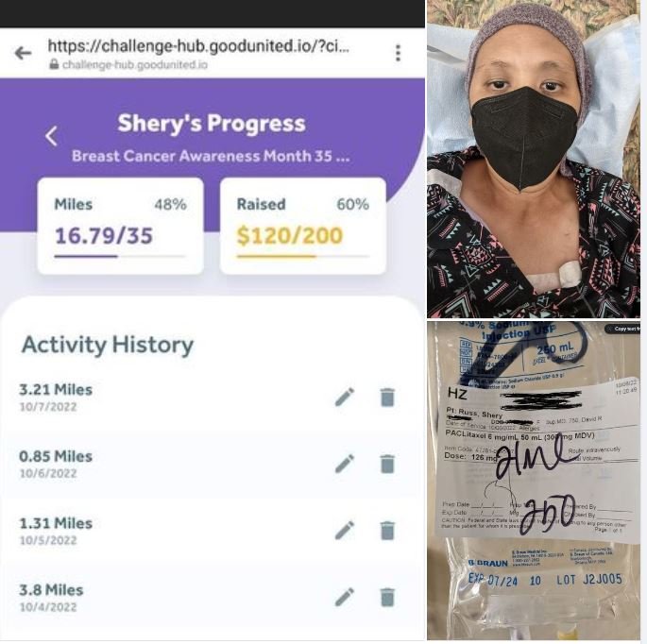
Task: Tap the back chevron beside Shery's Progress
Action: coord(51,136)
